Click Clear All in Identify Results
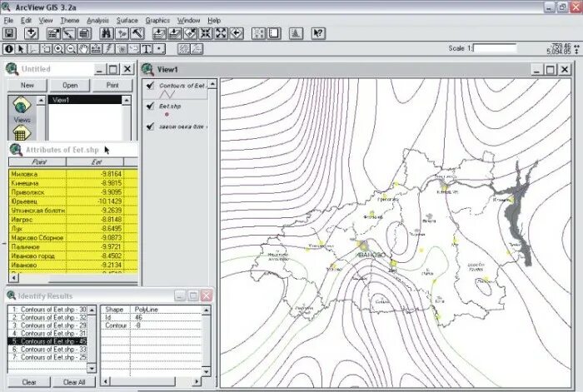The height and width of the screenshot is (392, 583). (74, 382)
